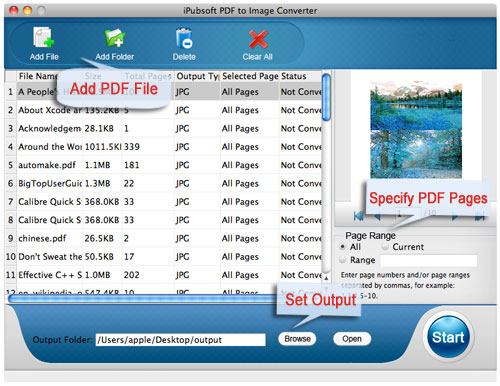This screenshot has width=500, height=386.
Task: Click the Delete trash icon
Action: click(184, 38)
